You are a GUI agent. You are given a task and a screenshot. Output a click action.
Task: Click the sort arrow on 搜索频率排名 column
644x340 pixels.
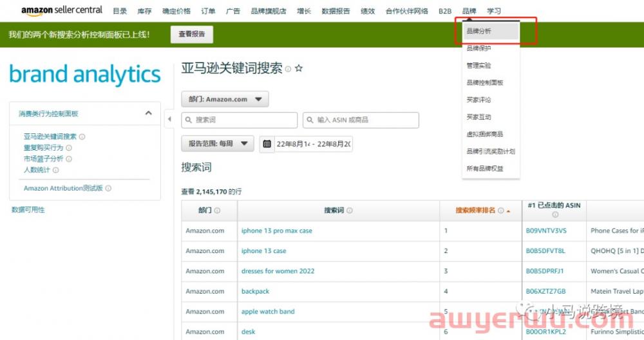(x=509, y=211)
